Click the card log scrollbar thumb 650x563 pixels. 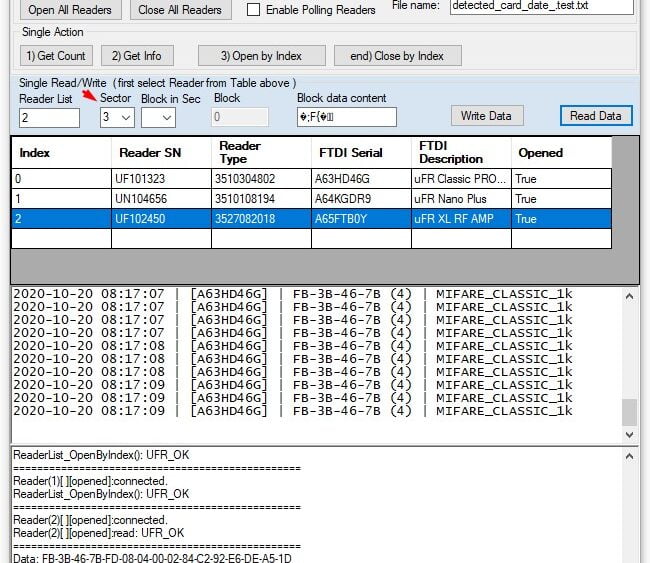click(629, 412)
